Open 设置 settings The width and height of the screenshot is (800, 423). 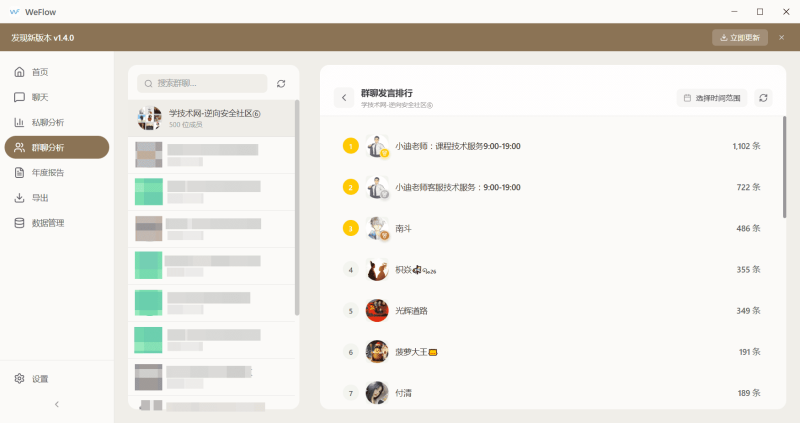[x=57, y=379]
